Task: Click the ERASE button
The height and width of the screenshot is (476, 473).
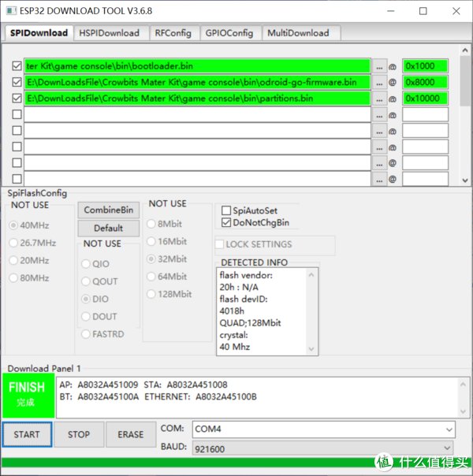Action: 131,434
